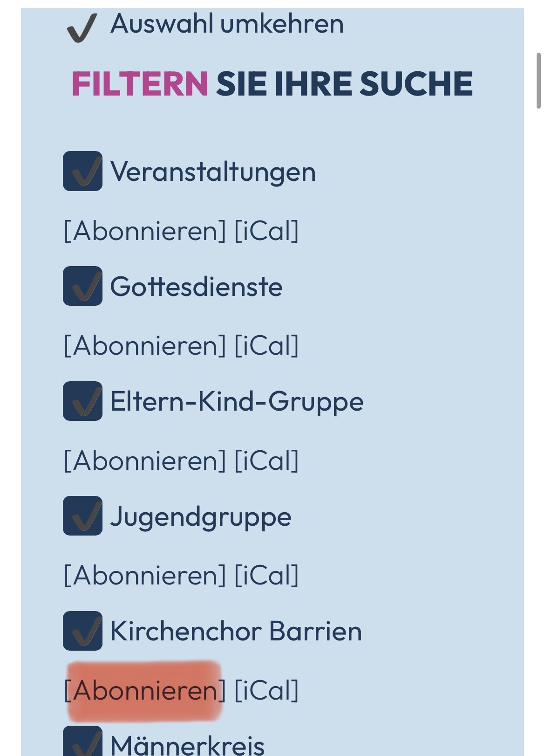
Task: Select the Auswahl umkehren text label
Action: pyautogui.click(x=227, y=24)
